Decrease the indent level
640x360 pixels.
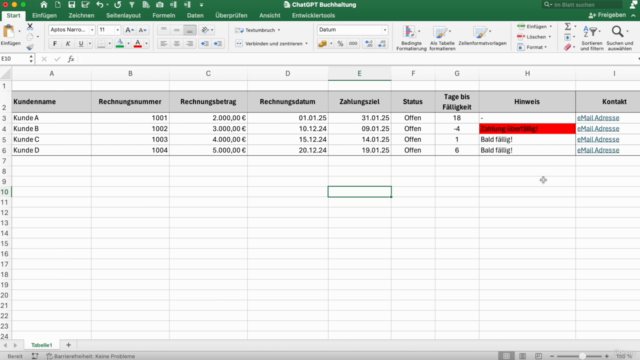(x=205, y=44)
